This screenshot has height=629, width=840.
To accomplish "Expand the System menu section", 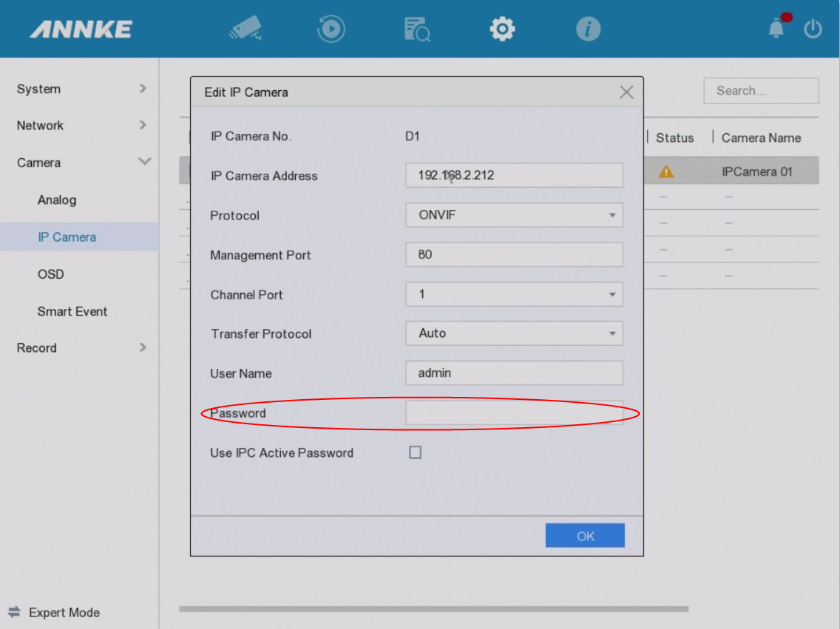I will point(80,89).
